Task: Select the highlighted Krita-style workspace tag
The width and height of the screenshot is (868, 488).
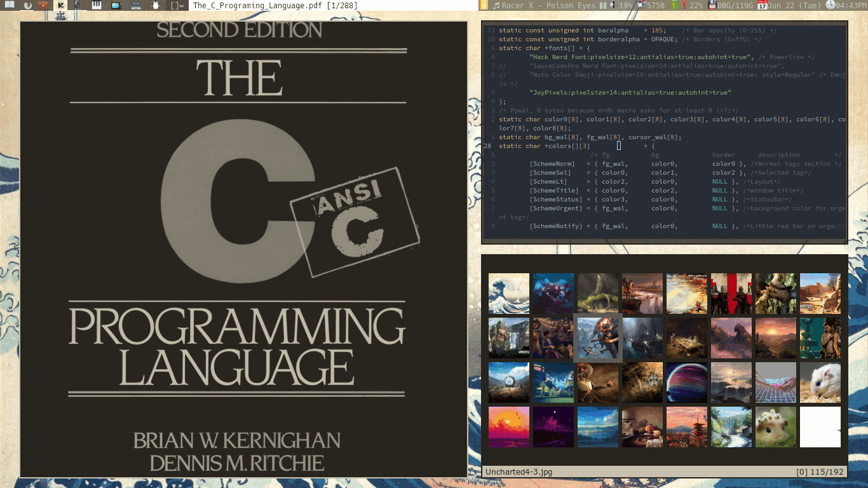Action: (60, 5)
